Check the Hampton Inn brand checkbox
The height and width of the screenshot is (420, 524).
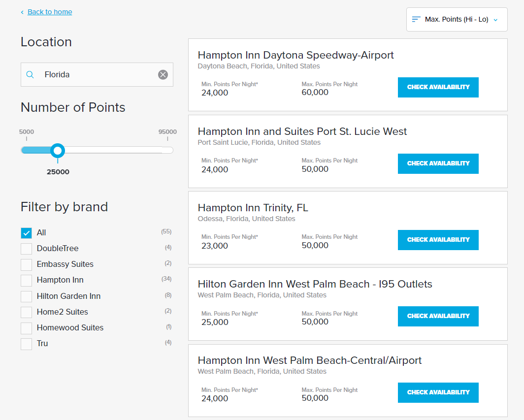[x=26, y=280]
